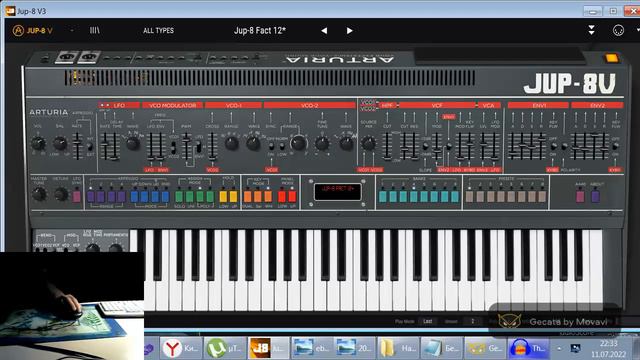
Task: Toggle the VCO-2 NORM/LOW switch
Action: tap(282, 146)
